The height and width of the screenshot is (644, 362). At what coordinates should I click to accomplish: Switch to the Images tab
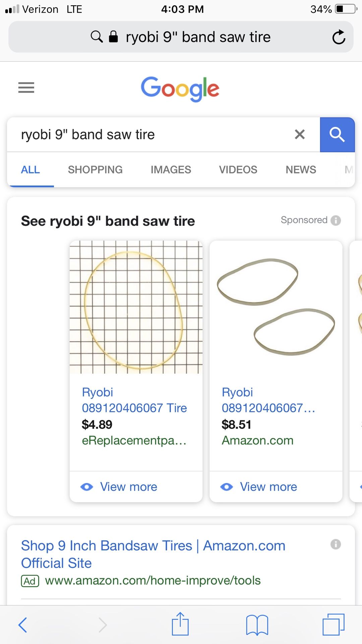pyautogui.click(x=171, y=170)
